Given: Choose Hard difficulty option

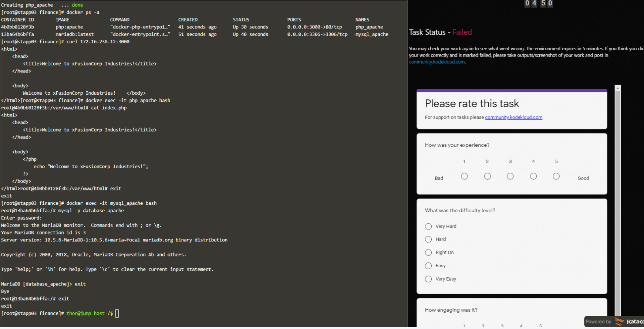Looking at the screenshot, I should point(428,240).
